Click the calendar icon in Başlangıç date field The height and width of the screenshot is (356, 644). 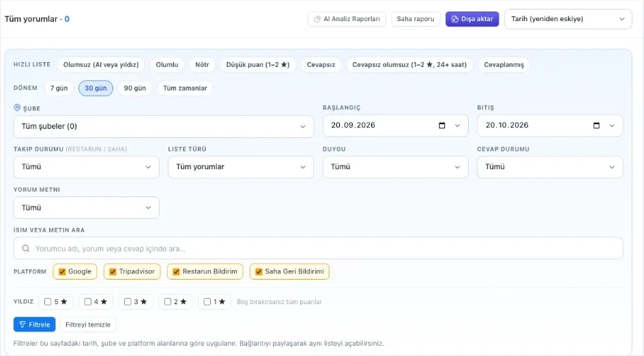(x=442, y=125)
